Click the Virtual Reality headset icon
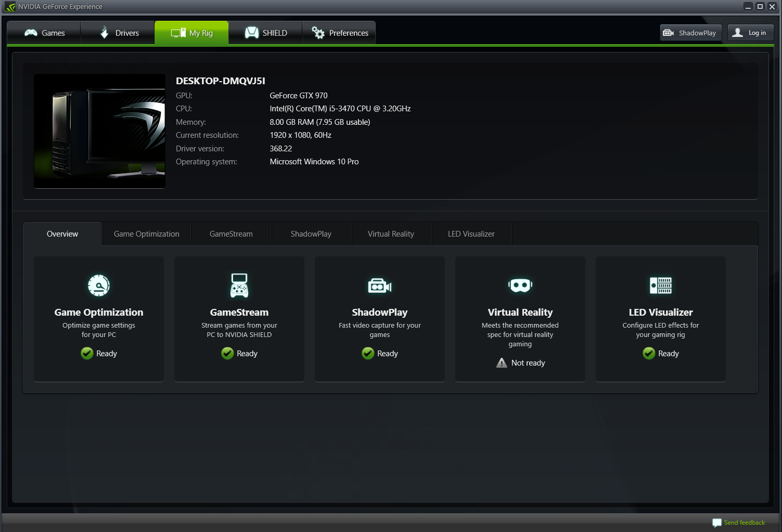This screenshot has width=782, height=532. click(x=520, y=285)
